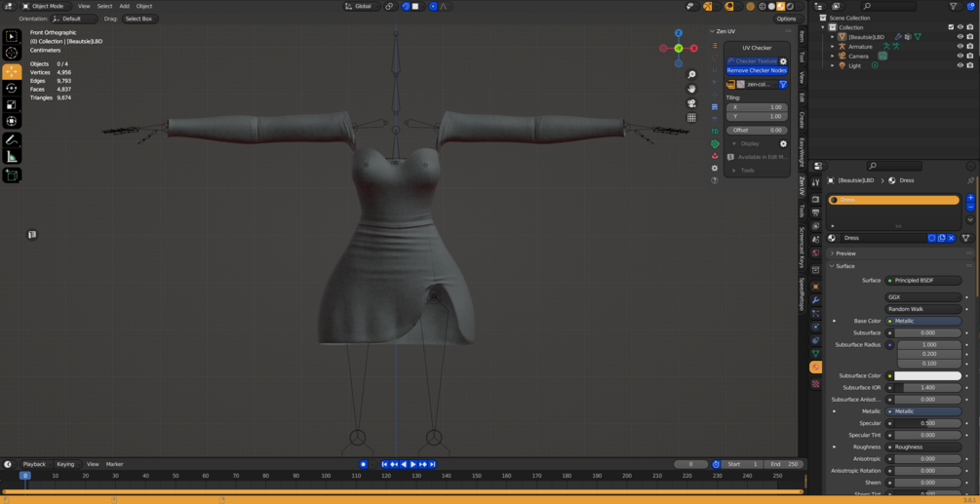This screenshot has width=980, height=504.
Task: Open Zen UV texel density TD icon
Action: tap(715, 132)
